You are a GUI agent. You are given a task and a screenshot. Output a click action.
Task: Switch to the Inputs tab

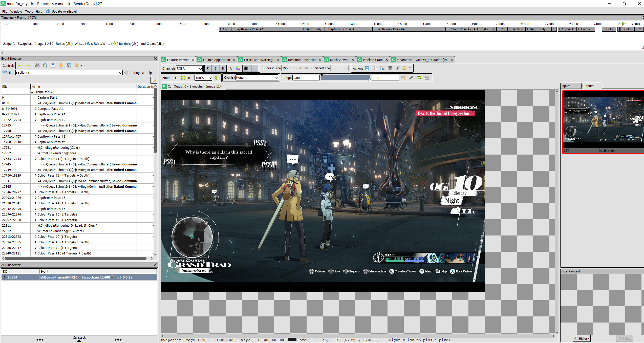point(571,86)
